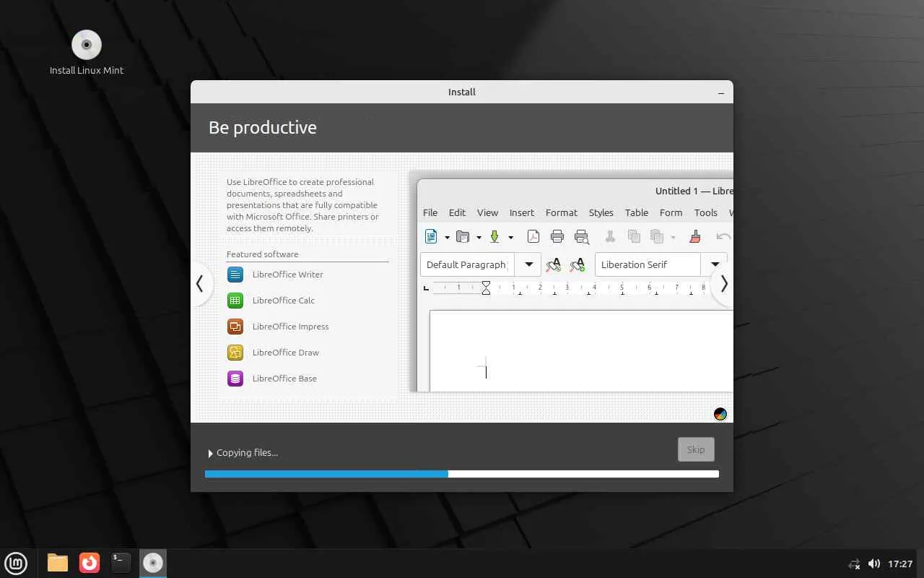Click the LibreOffice Writer icon in Featured software

(x=235, y=275)
